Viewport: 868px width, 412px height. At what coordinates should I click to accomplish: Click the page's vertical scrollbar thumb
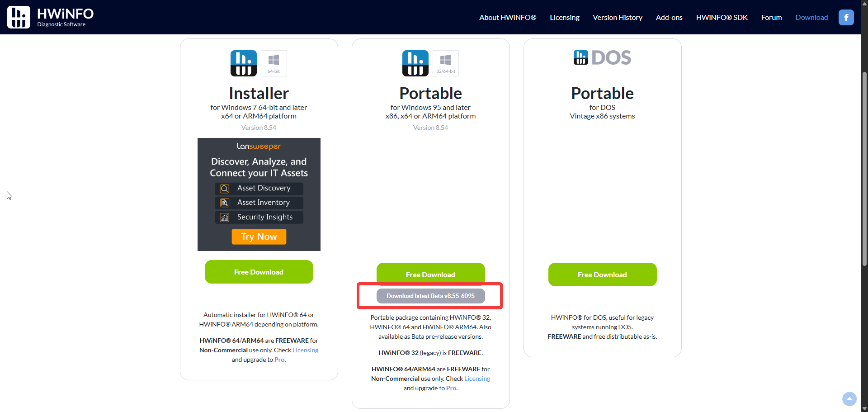864,169
